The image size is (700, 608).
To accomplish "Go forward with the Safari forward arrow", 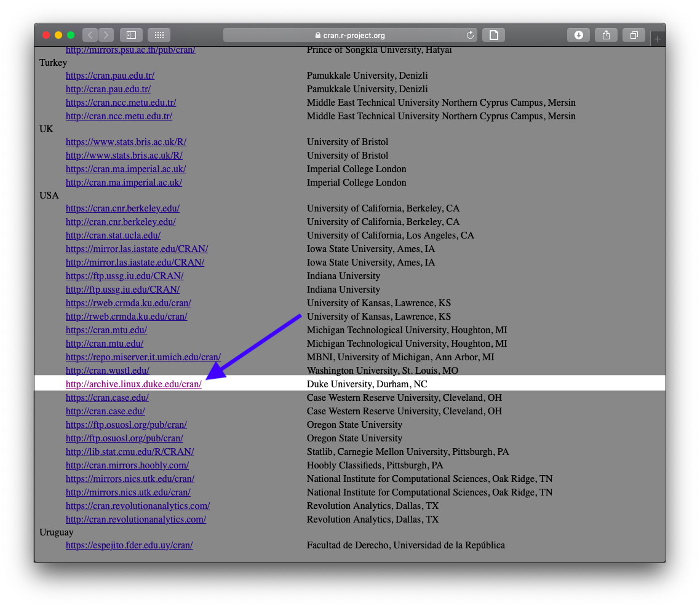I will (x=106, y=35).
